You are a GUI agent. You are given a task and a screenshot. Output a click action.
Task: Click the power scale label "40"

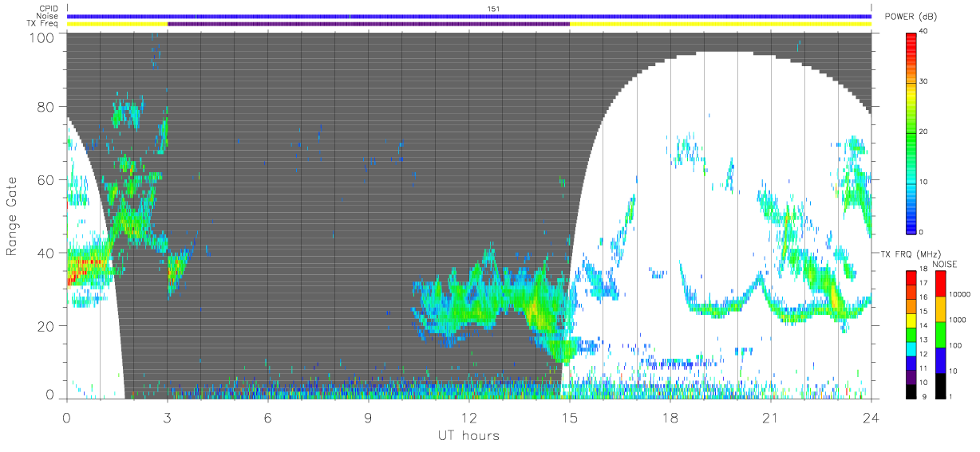click(924, 31)
